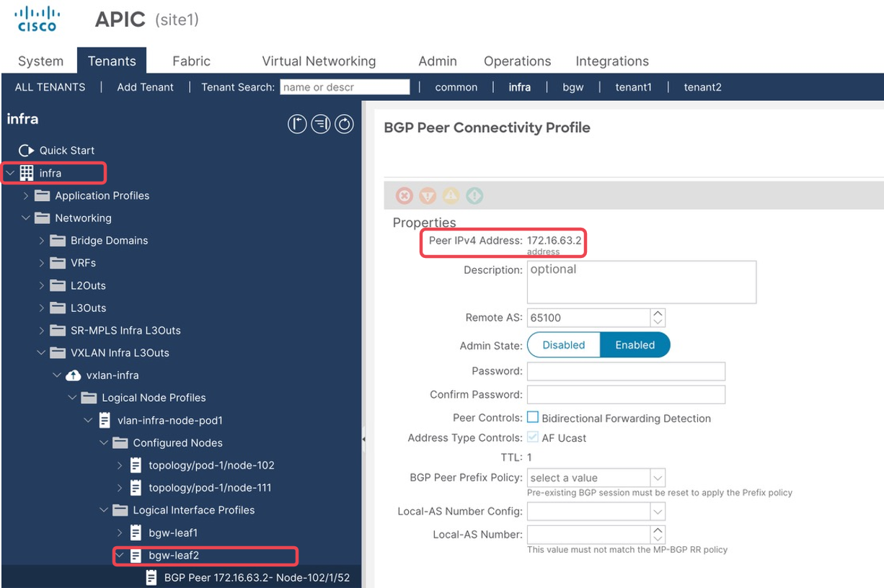
Task: Expand the VRFs chevron
Action: point(42,263)
